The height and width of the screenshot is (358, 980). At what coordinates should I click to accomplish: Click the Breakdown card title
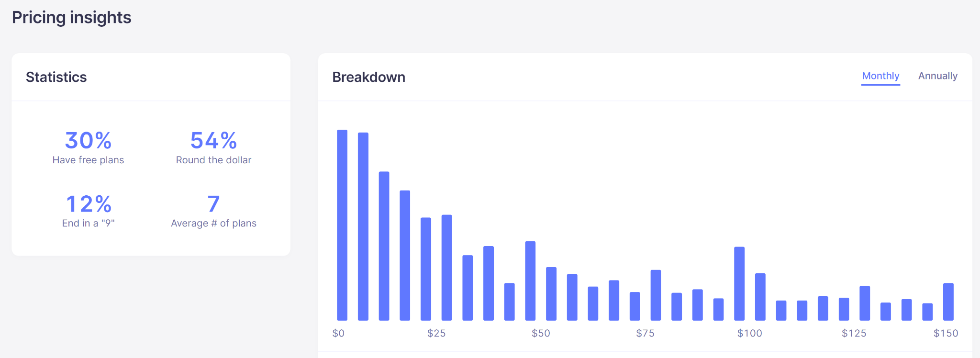(x=368, y=77)
